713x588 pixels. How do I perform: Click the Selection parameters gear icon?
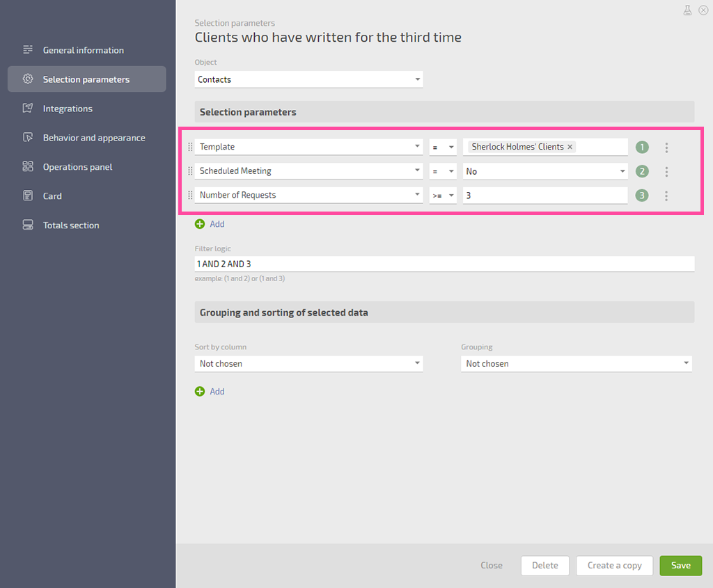point(28,79)
